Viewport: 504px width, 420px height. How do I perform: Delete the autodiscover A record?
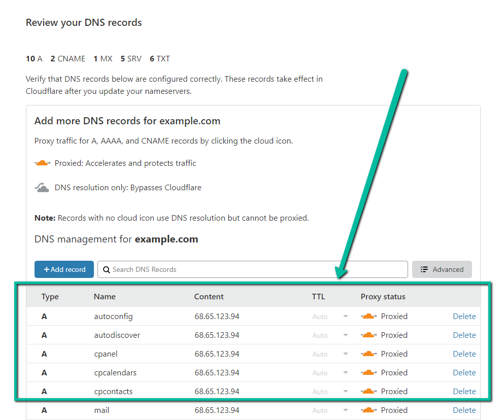464,335
